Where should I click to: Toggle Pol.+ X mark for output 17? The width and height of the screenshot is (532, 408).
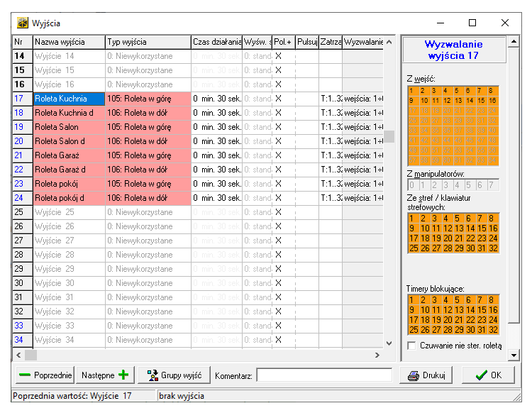[279, 99]
